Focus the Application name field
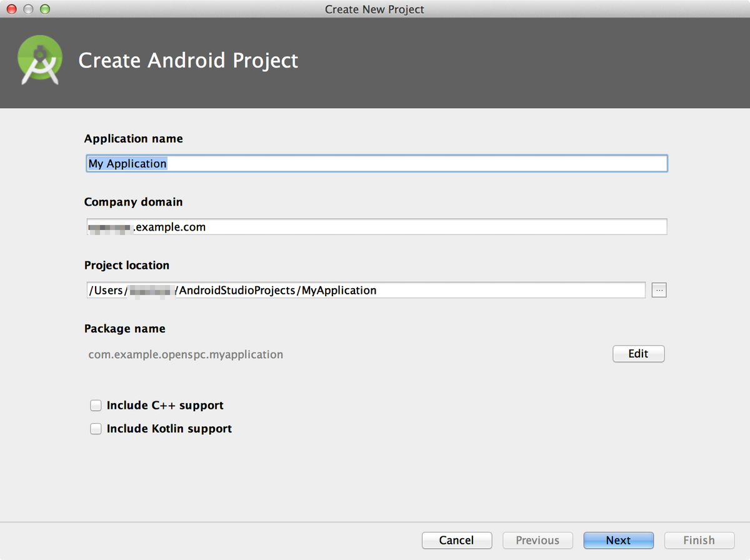750x560 pixels. pos(377,164)
